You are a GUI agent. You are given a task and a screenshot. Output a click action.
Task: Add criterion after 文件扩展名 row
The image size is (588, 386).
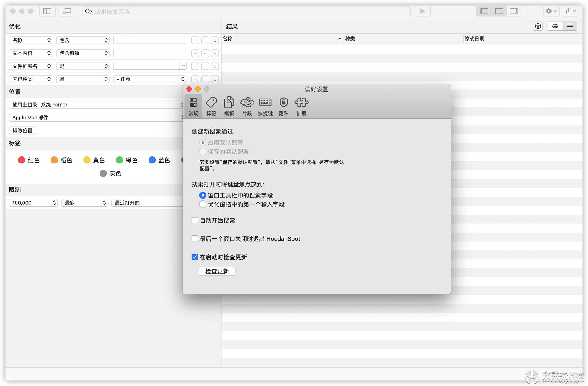(205, 66)
